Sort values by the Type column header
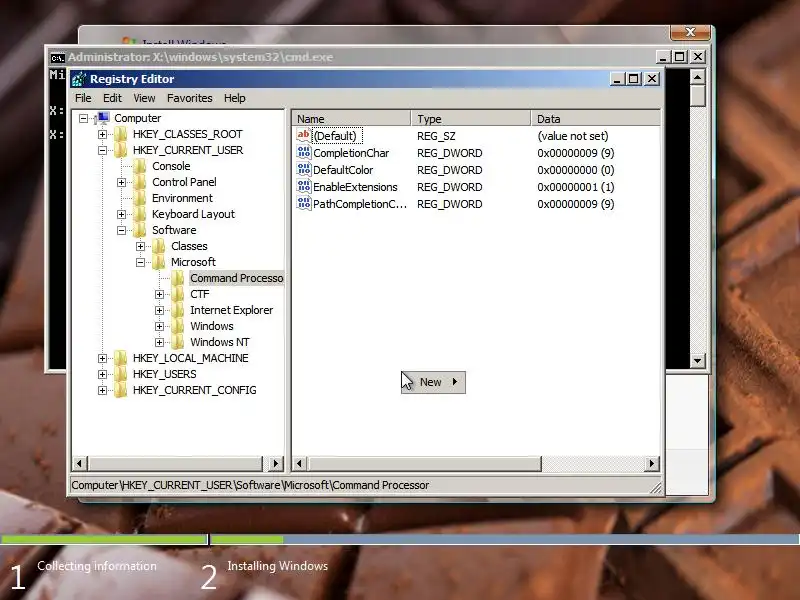Viewport: 800px width, 600px height. coord(470,118)
